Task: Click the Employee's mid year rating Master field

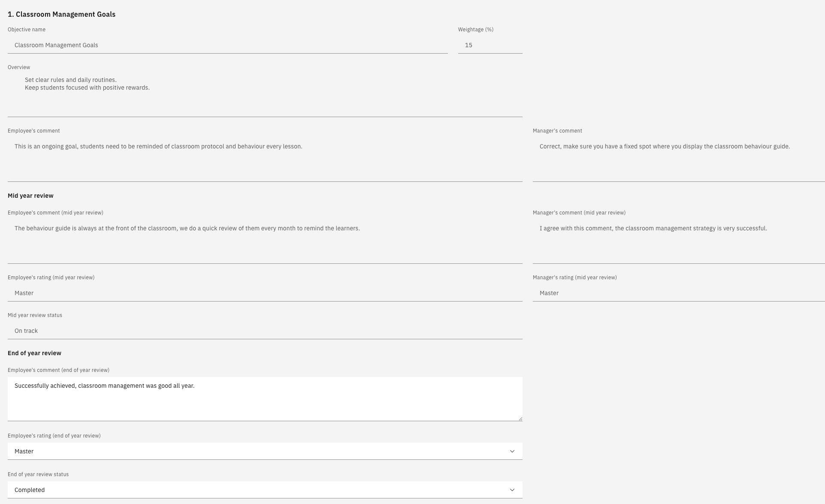Action: tap(265, 293)
